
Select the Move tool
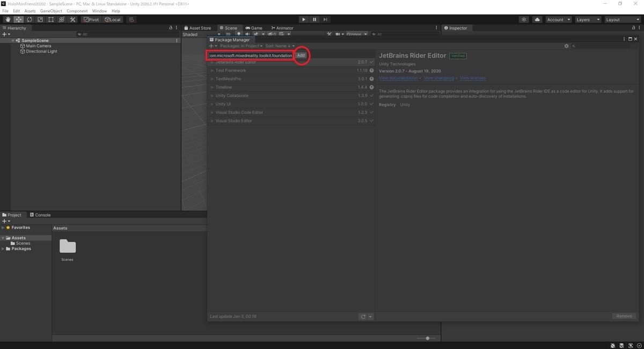[19, 19]
